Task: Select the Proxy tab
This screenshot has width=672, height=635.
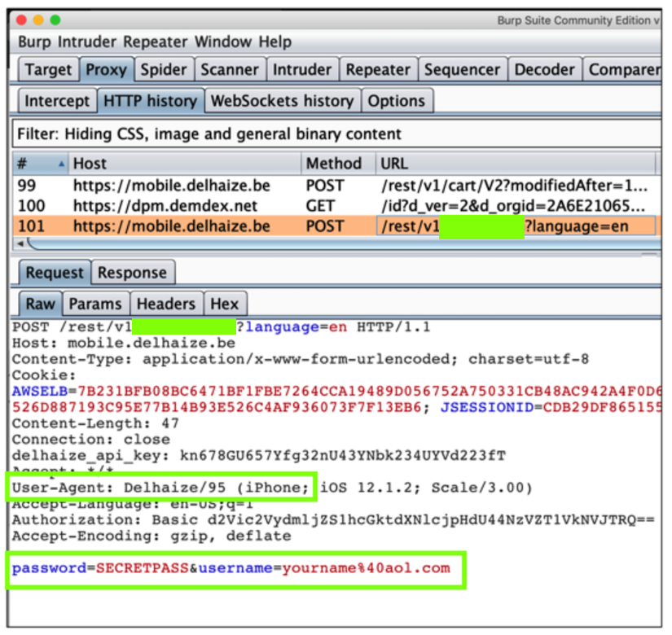Action: coord(106,69)
